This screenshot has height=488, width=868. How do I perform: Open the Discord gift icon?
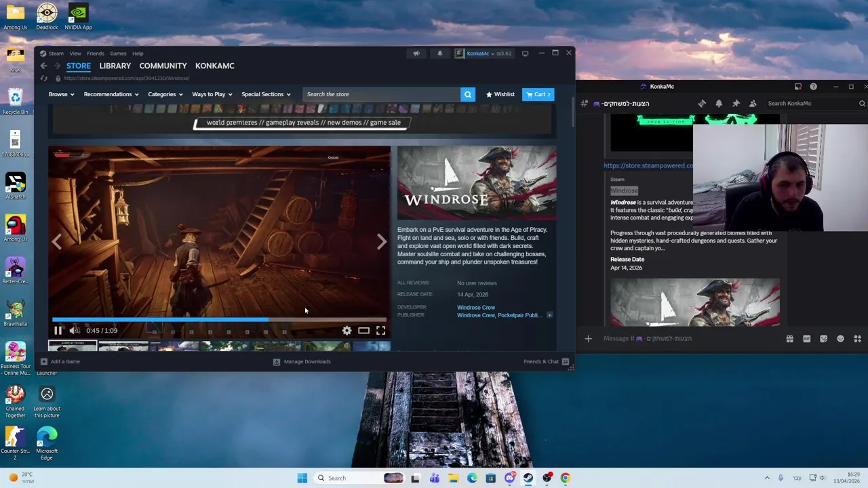[789, 338]
